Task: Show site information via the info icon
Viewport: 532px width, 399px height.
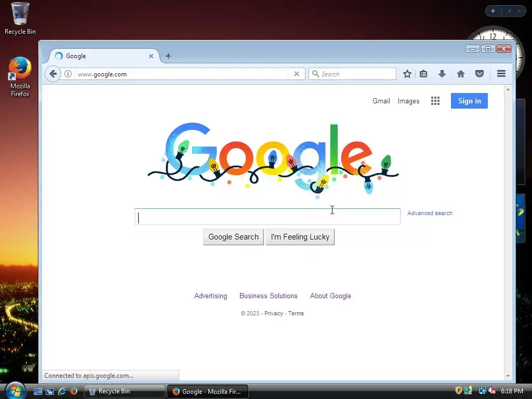Action: pyautogui.click(x=68, y=74)
